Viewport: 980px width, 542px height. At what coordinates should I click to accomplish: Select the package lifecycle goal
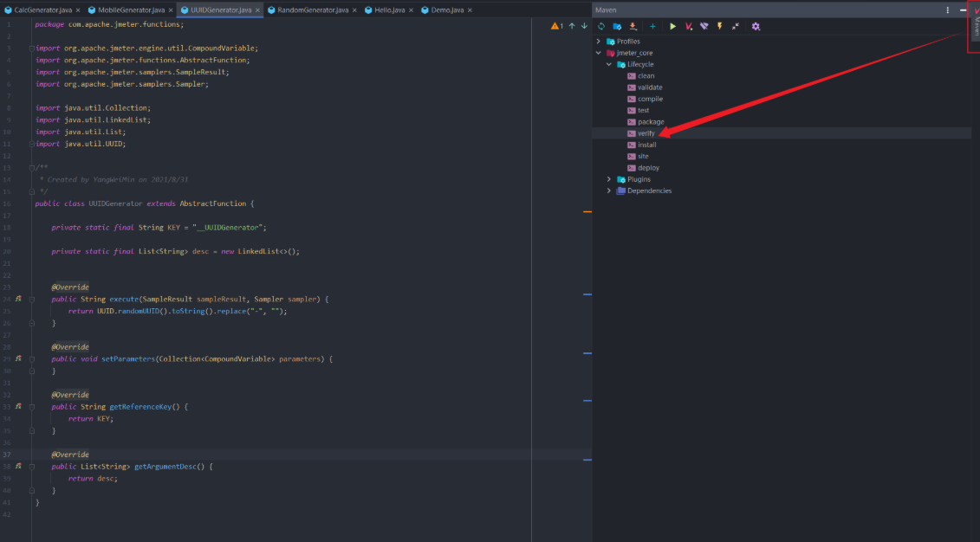[651, 122]
